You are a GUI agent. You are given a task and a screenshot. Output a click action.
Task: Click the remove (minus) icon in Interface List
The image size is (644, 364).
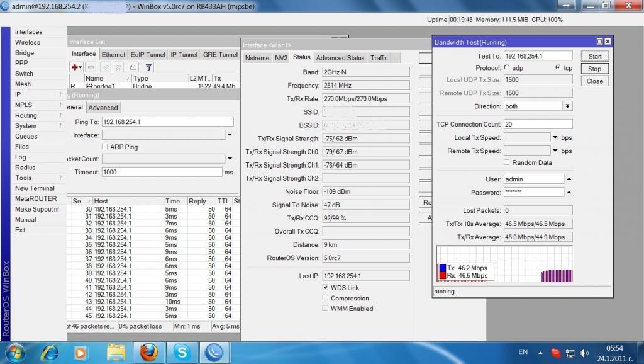pyautogui.click(x=91, y=67)
